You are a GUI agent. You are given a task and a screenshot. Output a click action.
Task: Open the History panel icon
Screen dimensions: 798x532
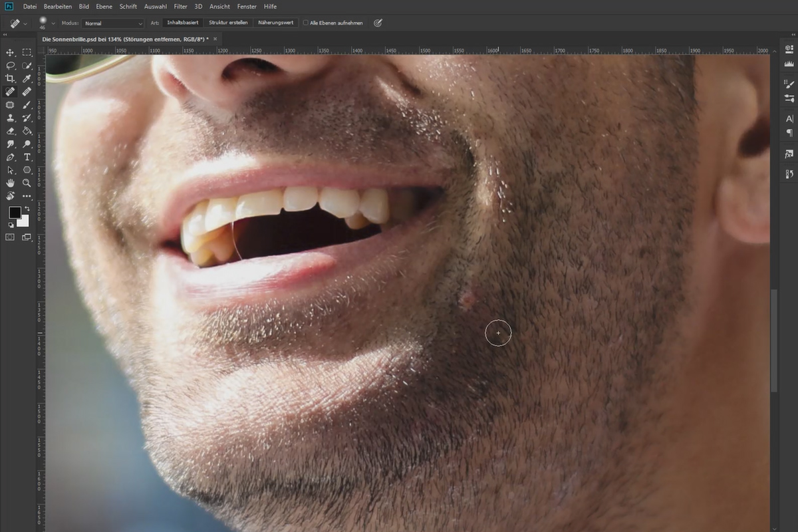[x=789, y=174]
